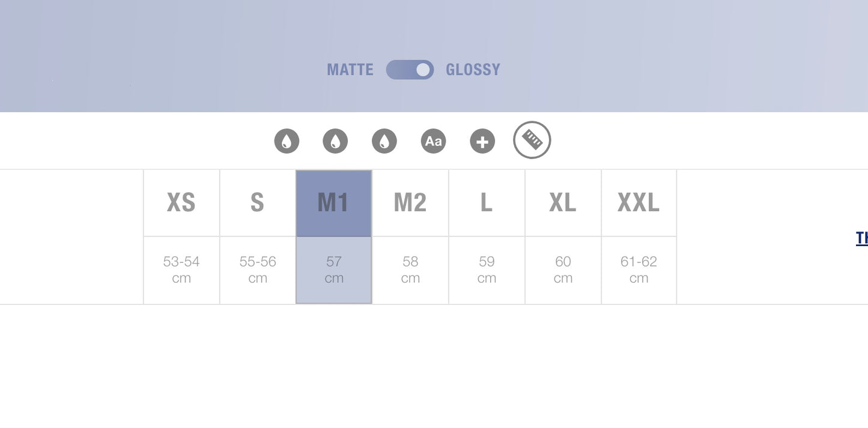The width and height of the screenshot is (868, 428).
Task: Choose size L
Action: coord(487,203)
